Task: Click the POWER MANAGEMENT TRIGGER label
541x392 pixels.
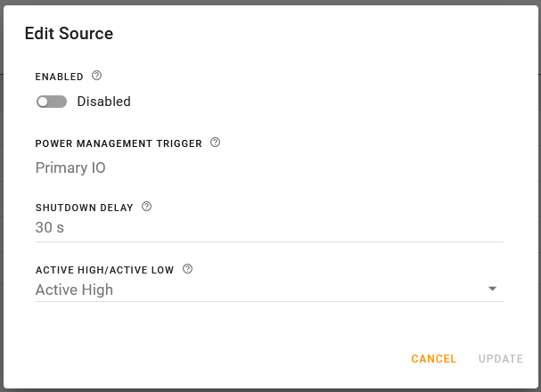Action: coord(119,143)
